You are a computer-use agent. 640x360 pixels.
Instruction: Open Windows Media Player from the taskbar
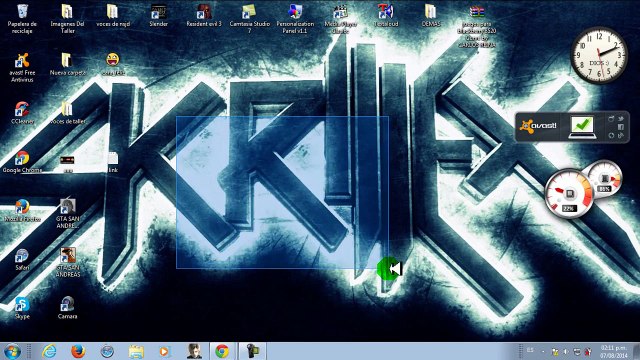(x=164, y=351)
